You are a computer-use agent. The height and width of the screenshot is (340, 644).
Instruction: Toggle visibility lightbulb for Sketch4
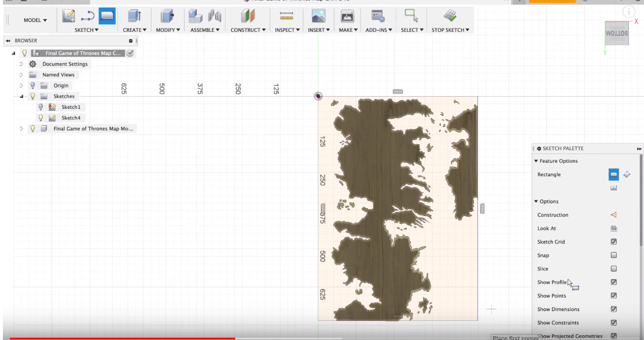tap(41, 118)
